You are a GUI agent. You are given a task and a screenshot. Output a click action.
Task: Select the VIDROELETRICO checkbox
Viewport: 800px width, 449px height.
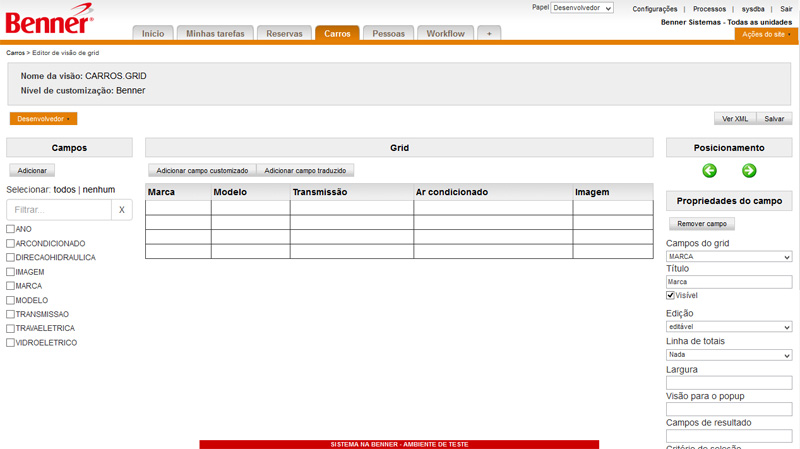click(x=11, y=343)
